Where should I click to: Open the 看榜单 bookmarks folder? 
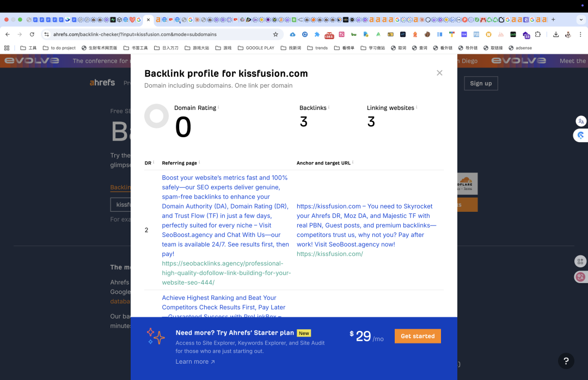pyautogui.click(x=344, y=48)
